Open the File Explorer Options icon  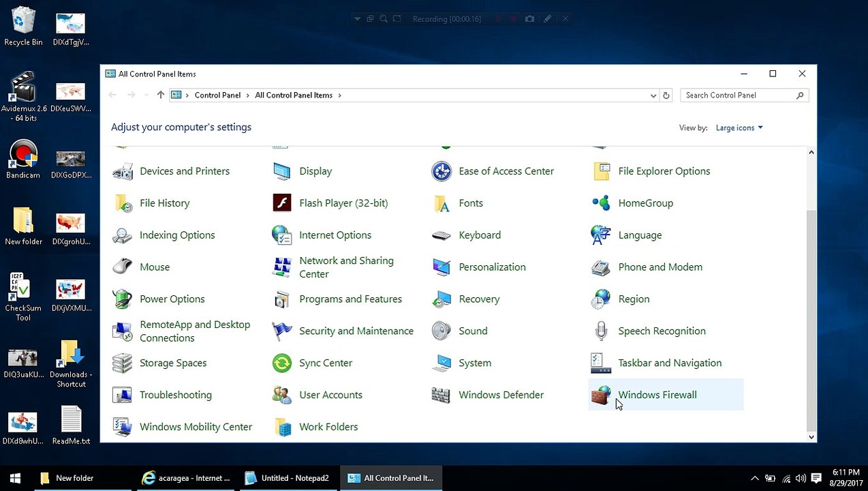pyautogui.click(x=601, y=171)
